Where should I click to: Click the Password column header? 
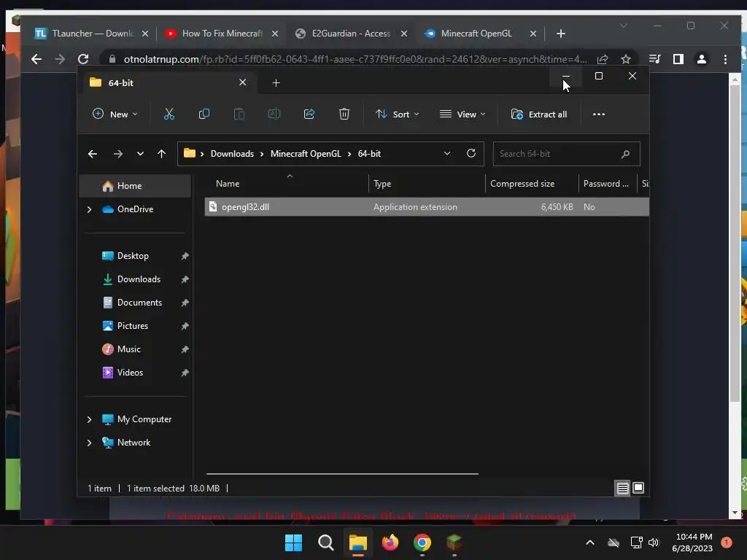pyautogui.click(x=608, y=184)
